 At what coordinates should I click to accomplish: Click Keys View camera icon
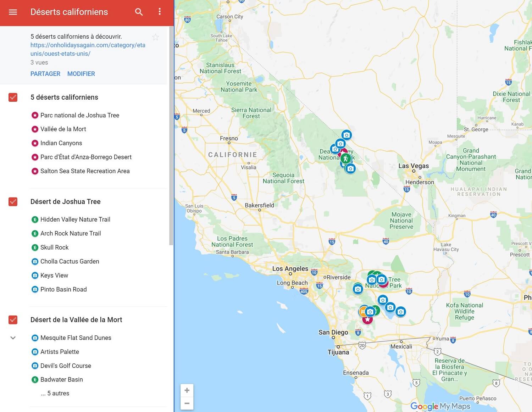(35, 275)
